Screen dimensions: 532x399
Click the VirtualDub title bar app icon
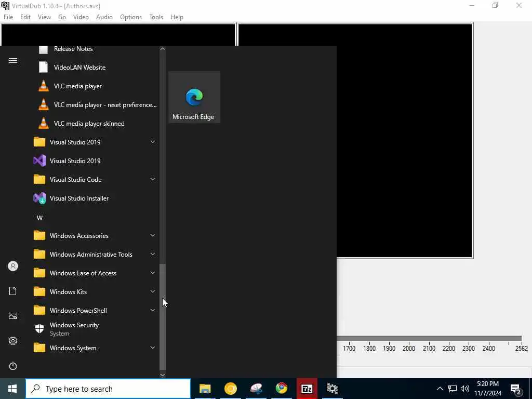[5, 5]
